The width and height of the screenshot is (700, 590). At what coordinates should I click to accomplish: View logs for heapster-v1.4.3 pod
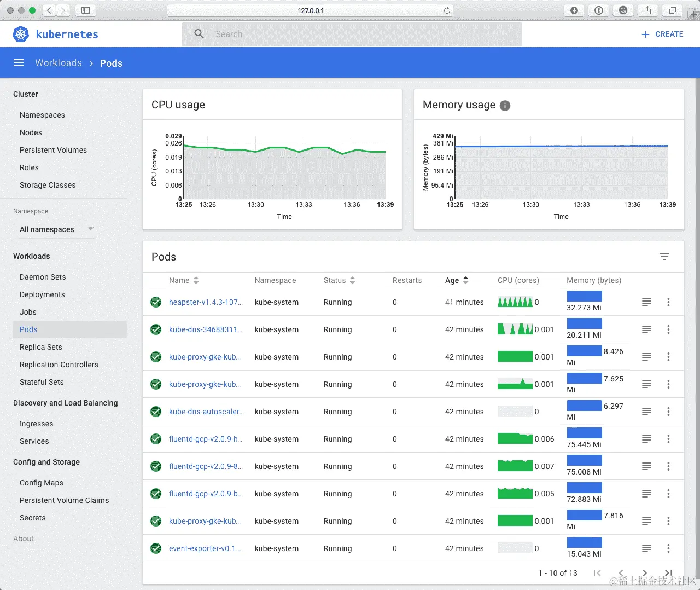pyautogui.click(x=646, y=302)
